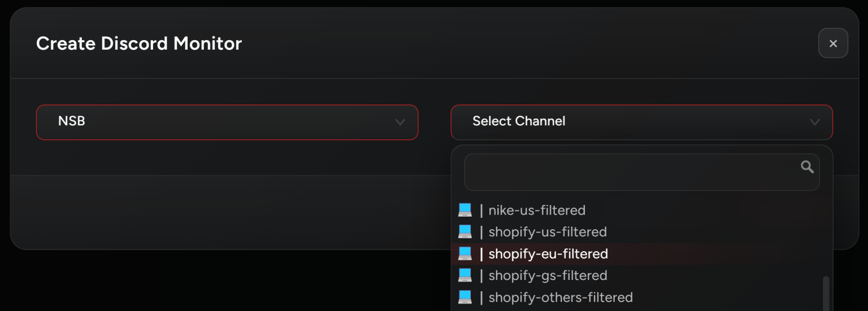
Task: Click laptop icon beside shopify-gs-filtered
Action: click(465, 275)
